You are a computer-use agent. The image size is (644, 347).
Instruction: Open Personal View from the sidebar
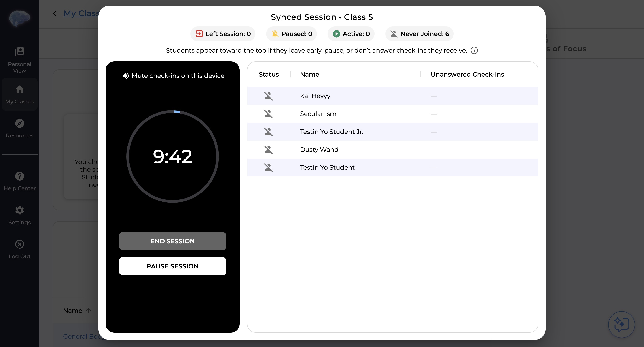coord(19,60)
